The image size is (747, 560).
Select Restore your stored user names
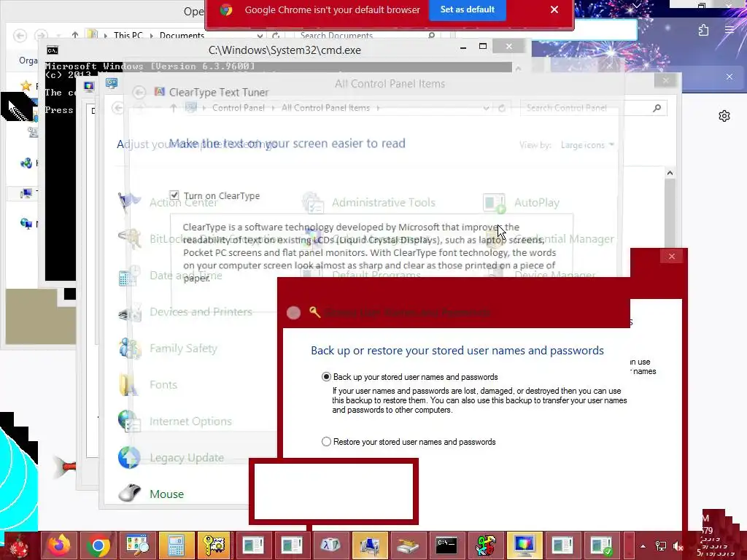click(326, 441)
